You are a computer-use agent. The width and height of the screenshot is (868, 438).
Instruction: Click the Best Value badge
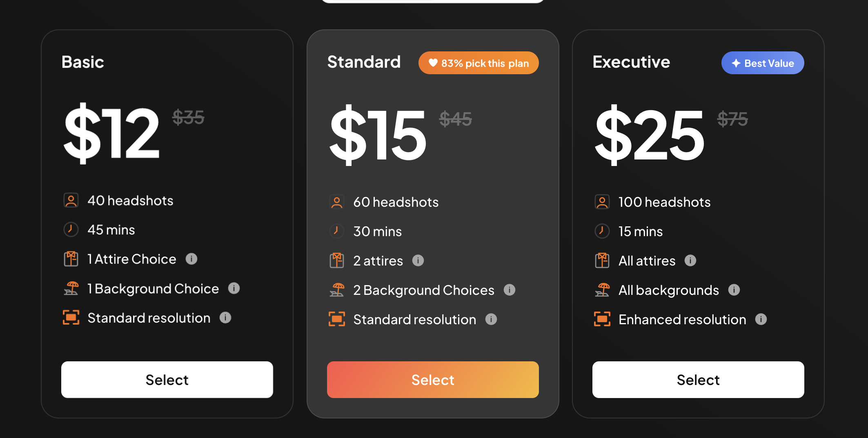[762, 63]
